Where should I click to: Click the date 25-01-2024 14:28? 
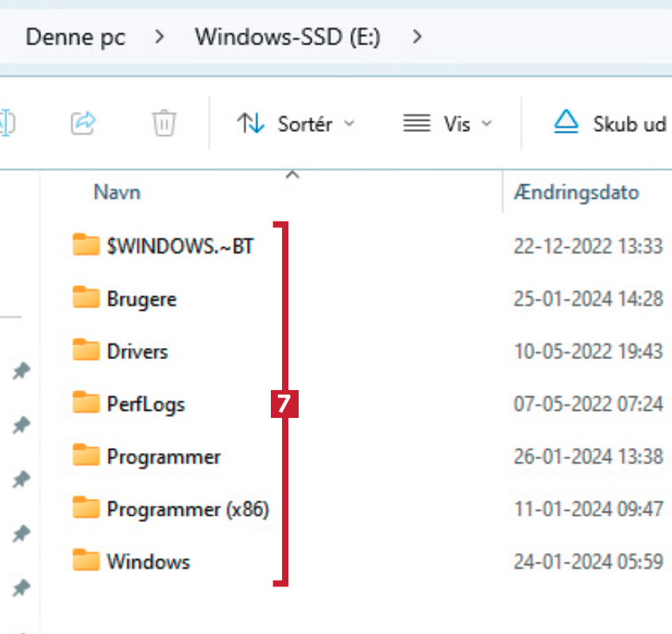click(x=588, y=299)
